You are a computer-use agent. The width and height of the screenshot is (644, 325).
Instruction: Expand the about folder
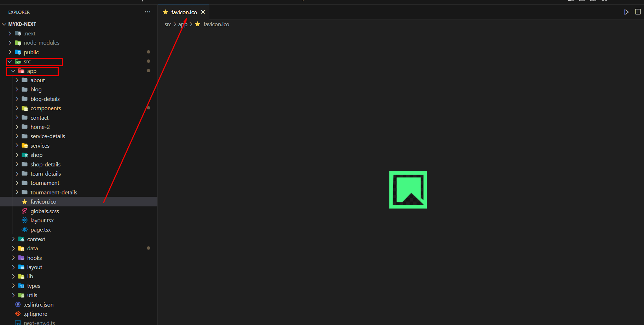[17, 80]
